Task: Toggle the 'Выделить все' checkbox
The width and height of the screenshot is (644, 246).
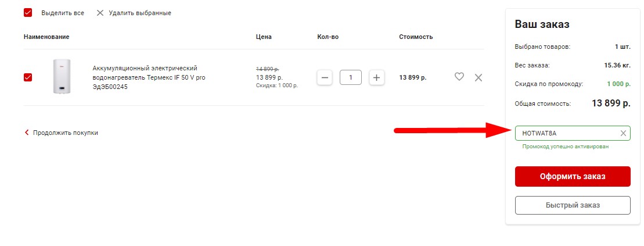Action: 28,13
